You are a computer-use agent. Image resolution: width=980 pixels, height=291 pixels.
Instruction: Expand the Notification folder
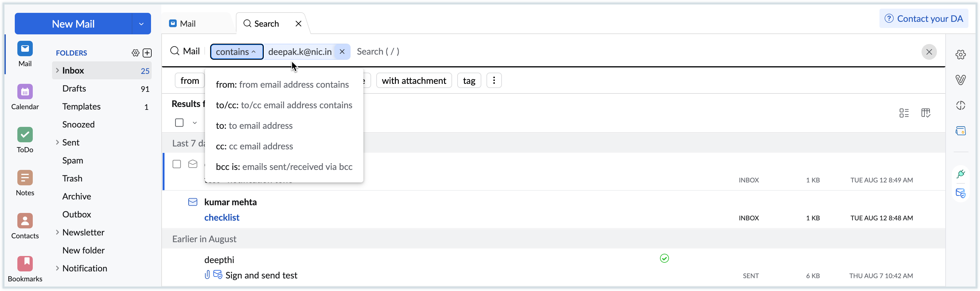point(57,268)
